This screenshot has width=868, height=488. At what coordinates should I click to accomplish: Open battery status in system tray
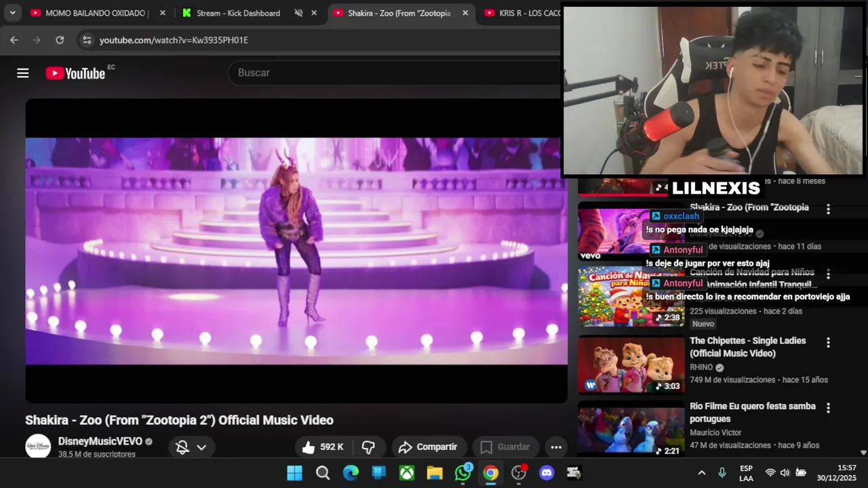[x=801, y=473]
